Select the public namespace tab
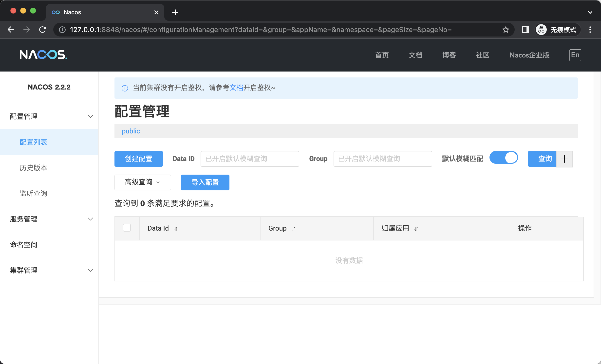 pyautogui.click(x=131, y=131)
